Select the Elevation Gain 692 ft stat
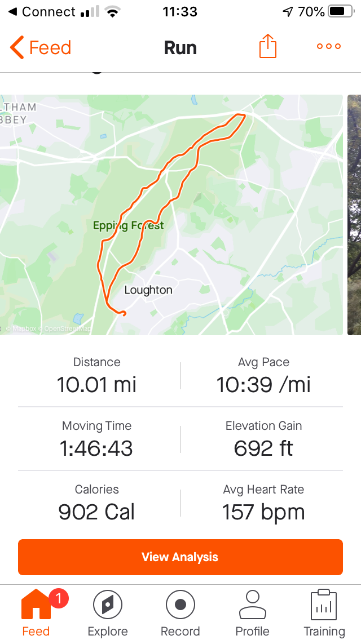Image resolution: width=361 pixels, height=640 pixels. tap(263, 440)
